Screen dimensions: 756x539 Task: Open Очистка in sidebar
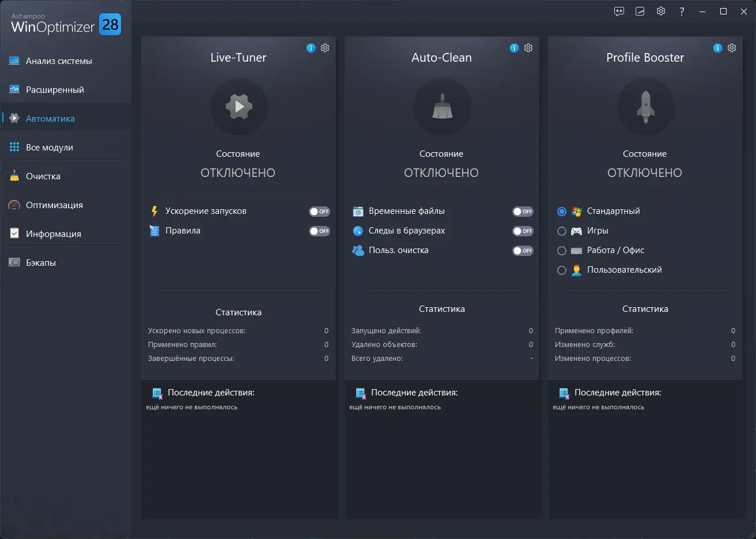66,176
